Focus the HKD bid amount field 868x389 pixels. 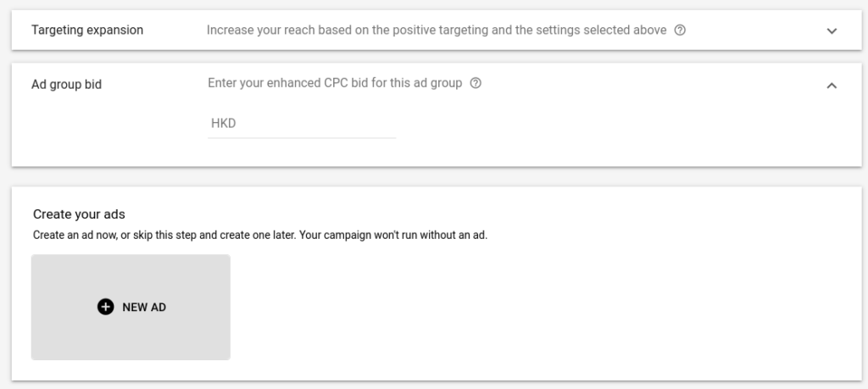pyautogui.click(x=302, y=124)
